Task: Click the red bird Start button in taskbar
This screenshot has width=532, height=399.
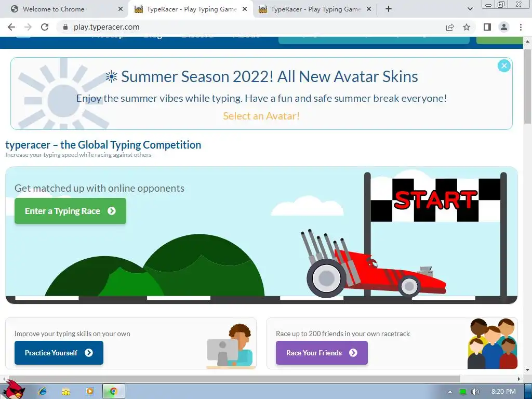Action: 13,390
